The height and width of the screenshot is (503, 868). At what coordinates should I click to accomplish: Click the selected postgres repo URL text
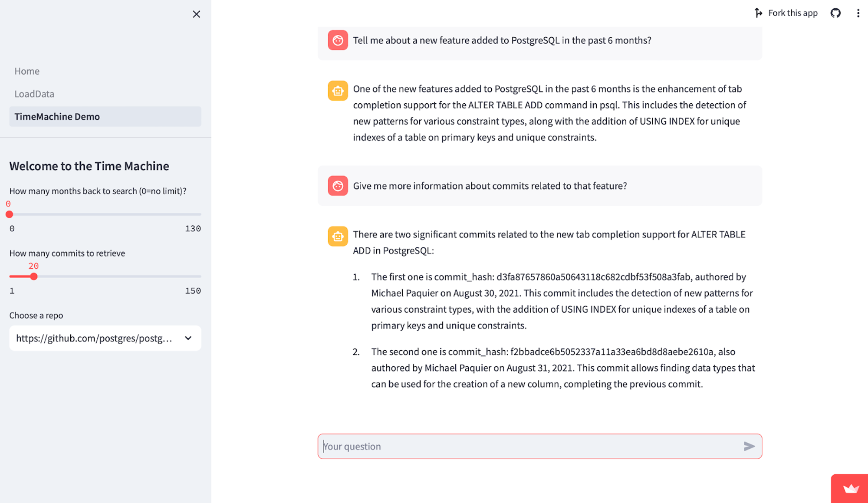pyautogui.click(x=95, y=338)
